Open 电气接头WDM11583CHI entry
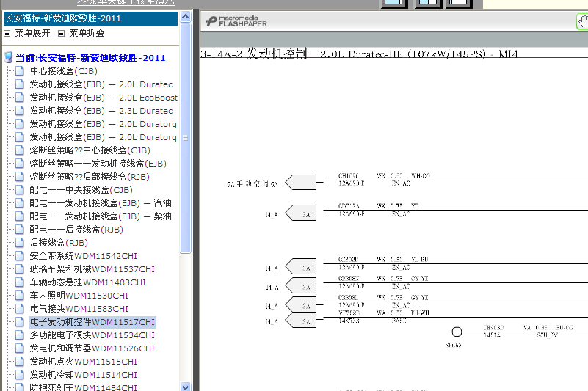This screenshot has height=391, width=588. pos(79,309)
